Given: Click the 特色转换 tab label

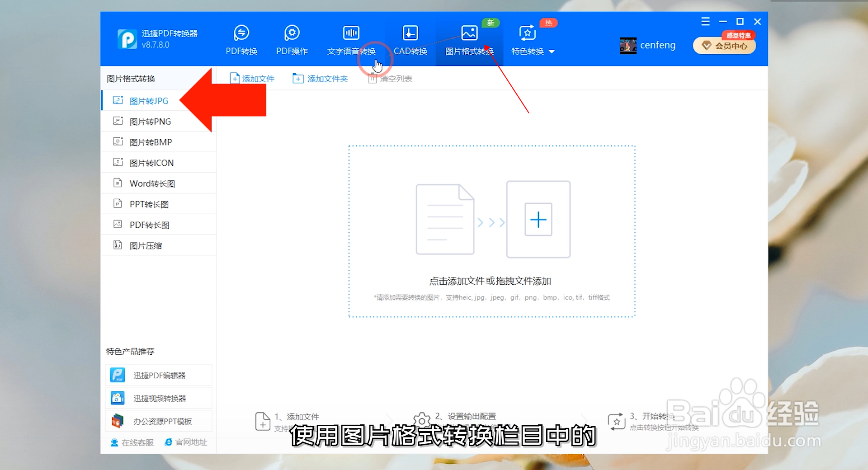Looking at the screenshot, I should pyautogui.click(x=528, y=52).
